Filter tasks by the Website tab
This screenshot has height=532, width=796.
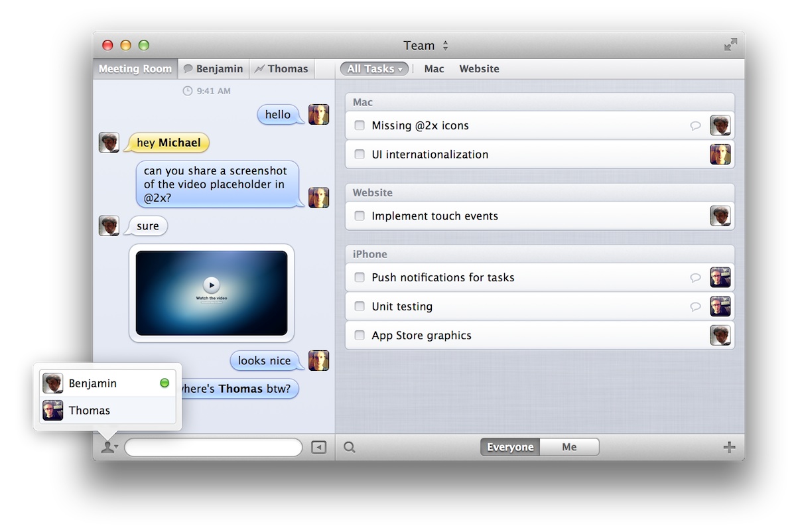pos(480,69)
